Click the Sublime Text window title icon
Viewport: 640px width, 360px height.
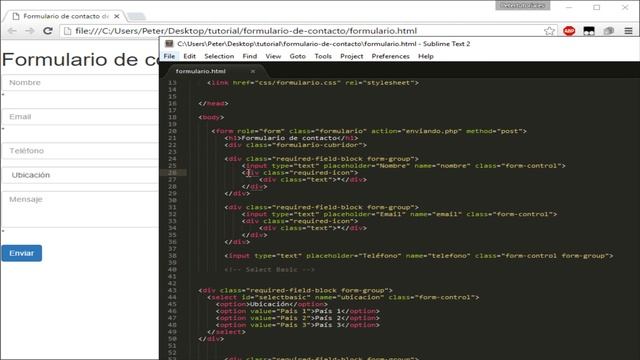pos(169,44)
